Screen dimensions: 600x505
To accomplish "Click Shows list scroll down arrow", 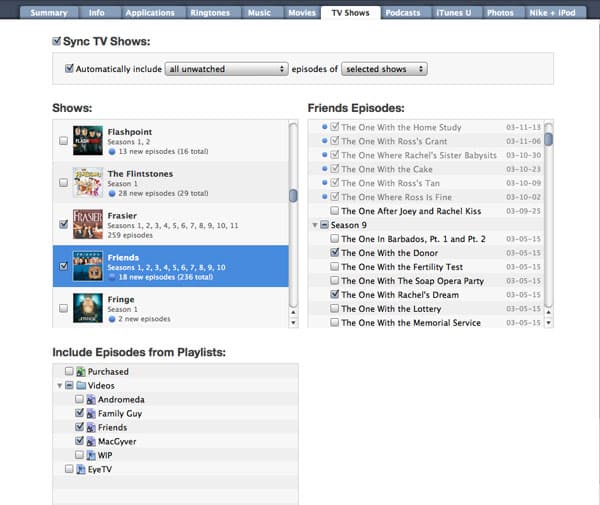I will click(x=293, y=323).
